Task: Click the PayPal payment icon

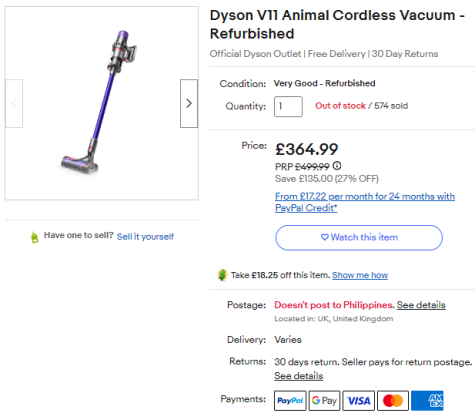Action: [290, 400]
